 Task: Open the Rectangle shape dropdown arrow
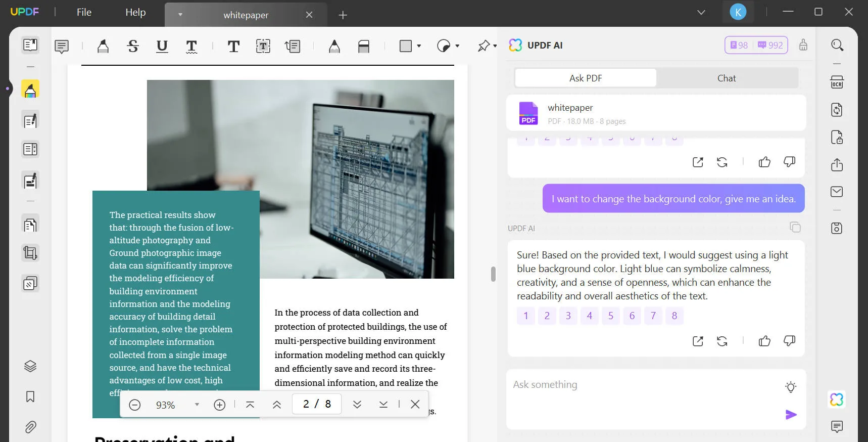coord(419,46)
